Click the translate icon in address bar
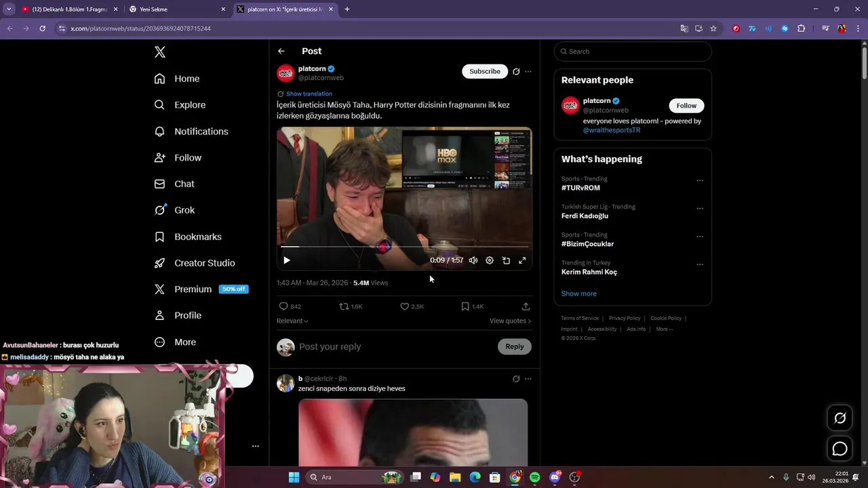The width and height of the screenshot is (868, 488). [684, 28]
